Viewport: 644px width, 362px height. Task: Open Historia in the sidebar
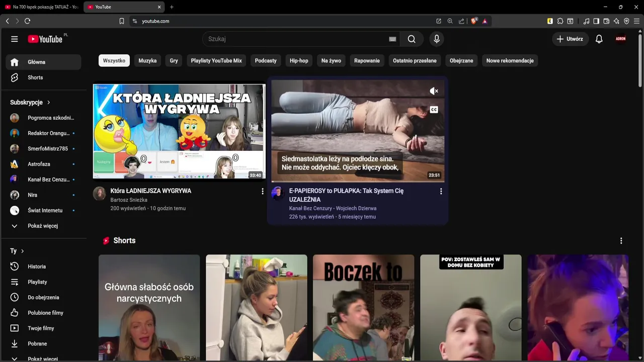(43, 266)
